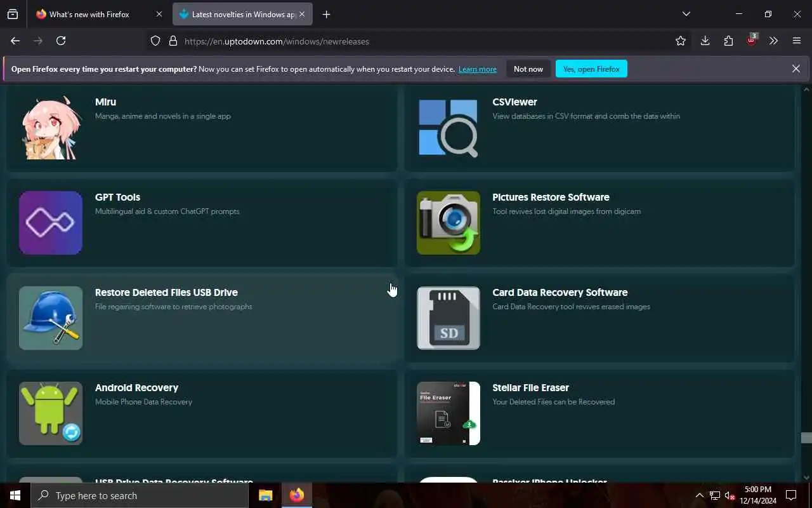Show more tools overflow chevrons
Screen dimensions: 812x508
[773, 41]
